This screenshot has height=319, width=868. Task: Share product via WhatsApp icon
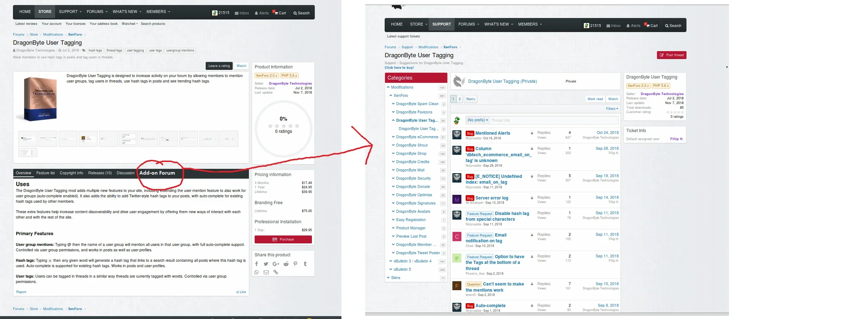(x=256, y=272)
